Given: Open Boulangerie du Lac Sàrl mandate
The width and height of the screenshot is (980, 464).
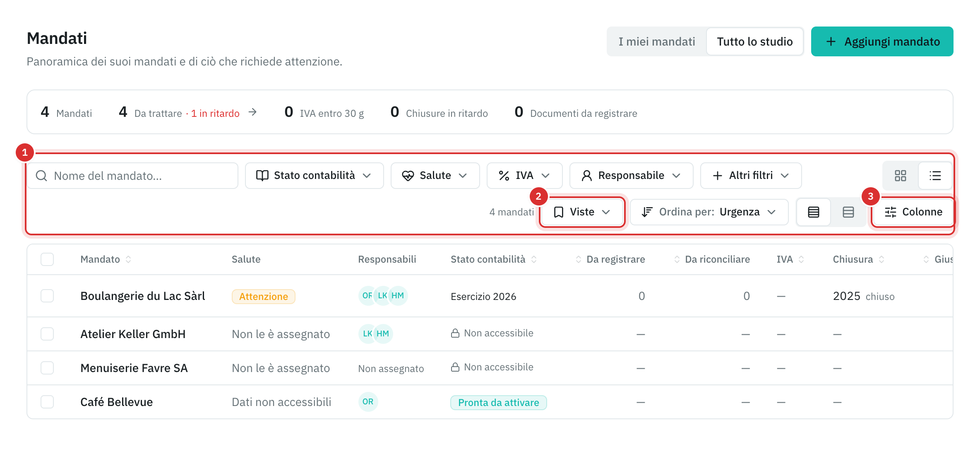Looking at the screenshot, I should (x=143, y=296).
